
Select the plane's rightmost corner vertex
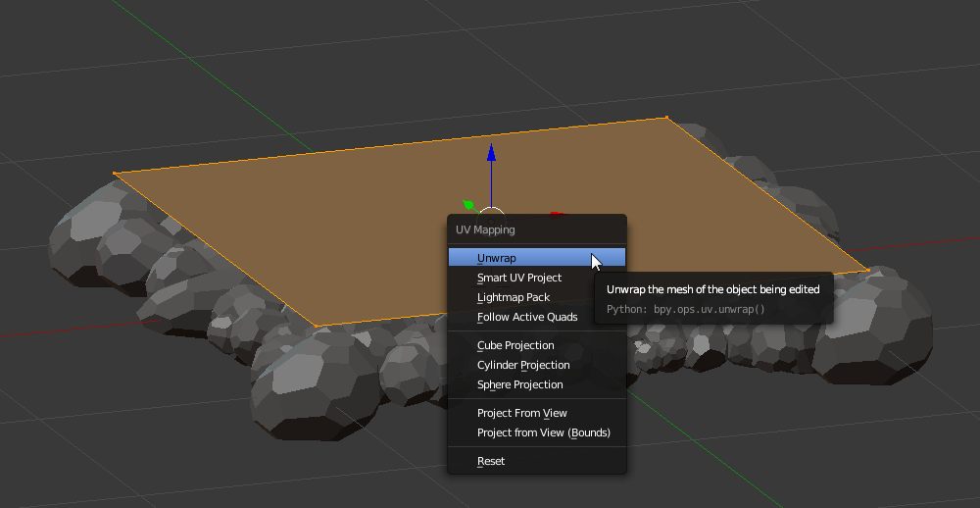pos(868,270)
